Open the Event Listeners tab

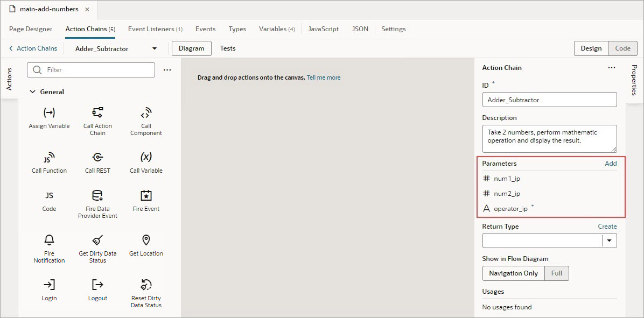point(155,29)
